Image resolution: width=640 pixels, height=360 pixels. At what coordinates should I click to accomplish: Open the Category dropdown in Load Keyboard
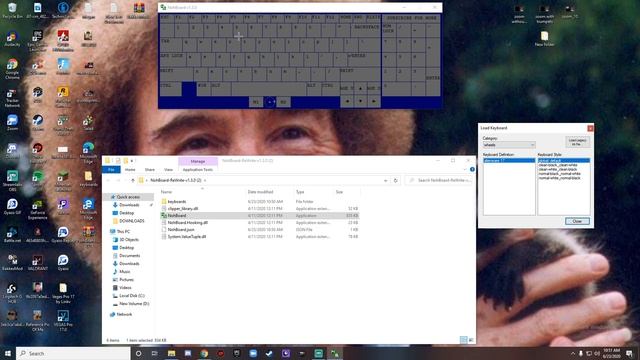click(509, 145)
